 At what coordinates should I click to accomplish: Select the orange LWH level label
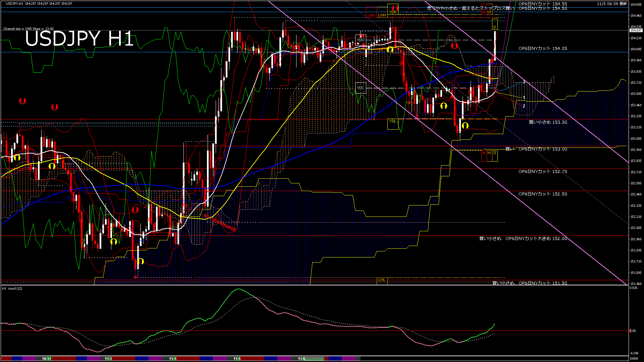tap(382, 15)
